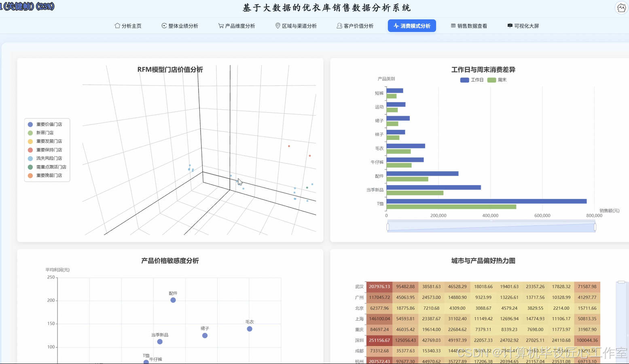This screenshot has width=629, height=364.
Task: Click heatmap cell 95482.88 in 武汉 row
Action: click(405, 287)
